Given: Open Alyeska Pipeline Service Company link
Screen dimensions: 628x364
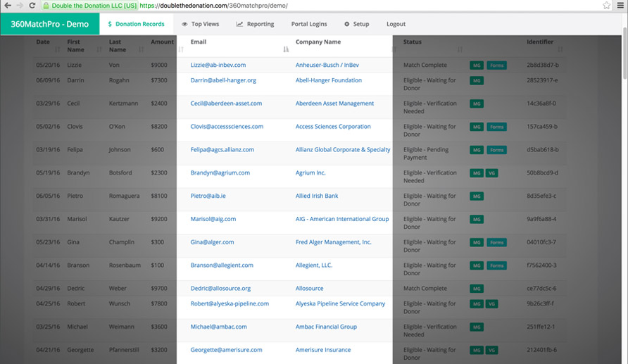Looking at the screenshot, I should point(340,303).
